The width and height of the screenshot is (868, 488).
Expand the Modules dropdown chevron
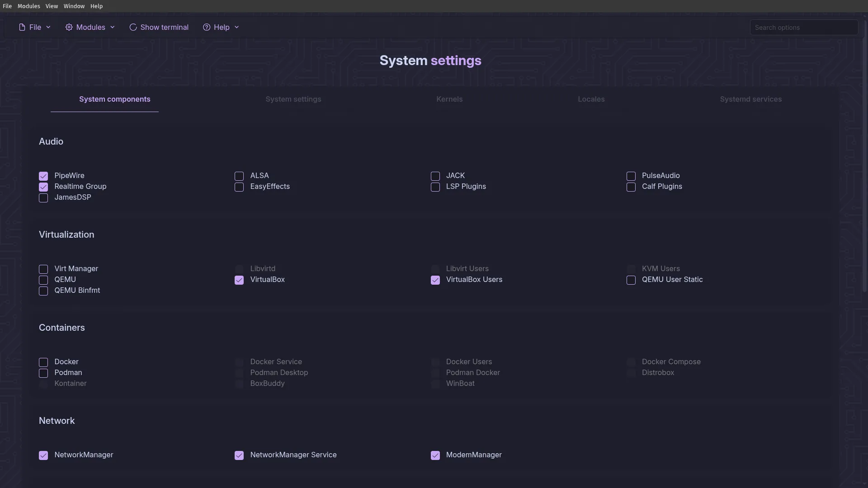[x=113, y=28]
